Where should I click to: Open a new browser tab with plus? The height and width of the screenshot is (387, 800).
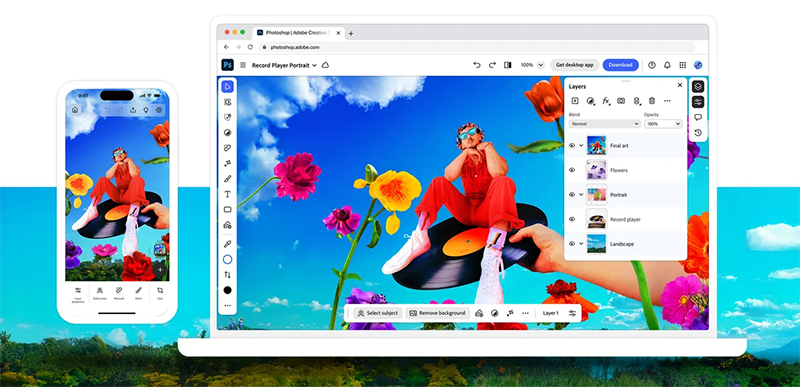(351, 34)
